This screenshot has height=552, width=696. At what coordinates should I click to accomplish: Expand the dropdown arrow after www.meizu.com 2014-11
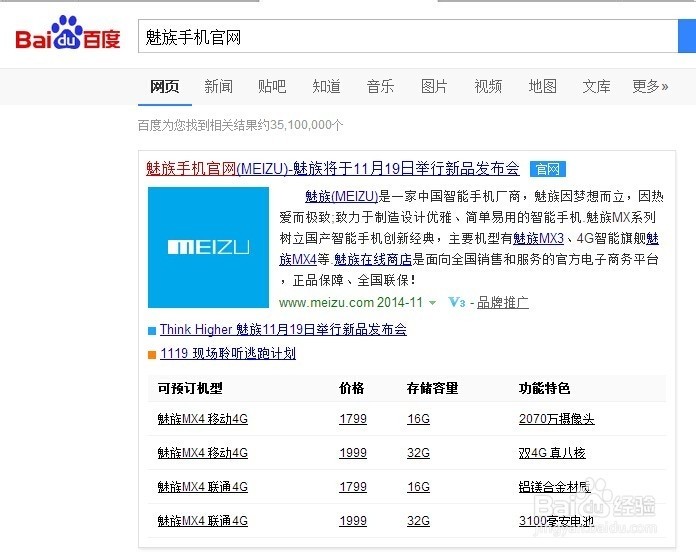[432, 303]
